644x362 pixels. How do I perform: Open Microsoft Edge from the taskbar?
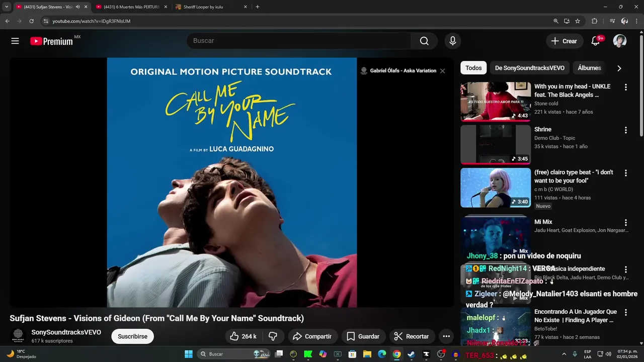coord(382,354)
